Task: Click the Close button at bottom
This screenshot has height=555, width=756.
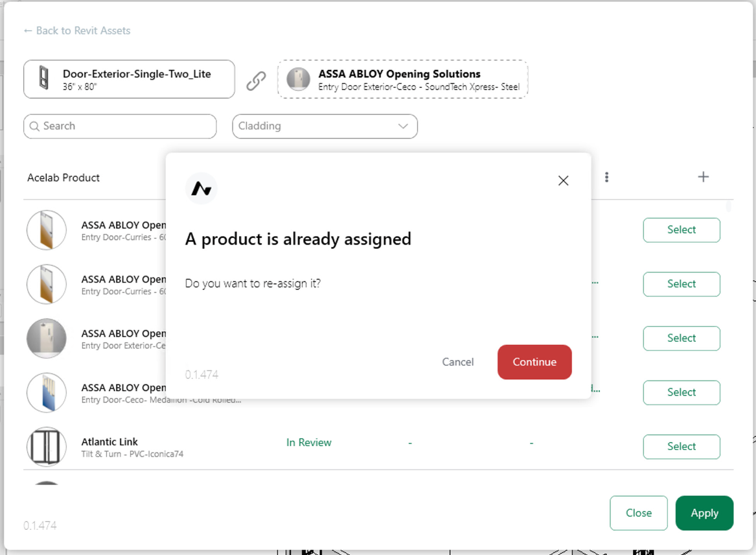Action: click(638, 513)
